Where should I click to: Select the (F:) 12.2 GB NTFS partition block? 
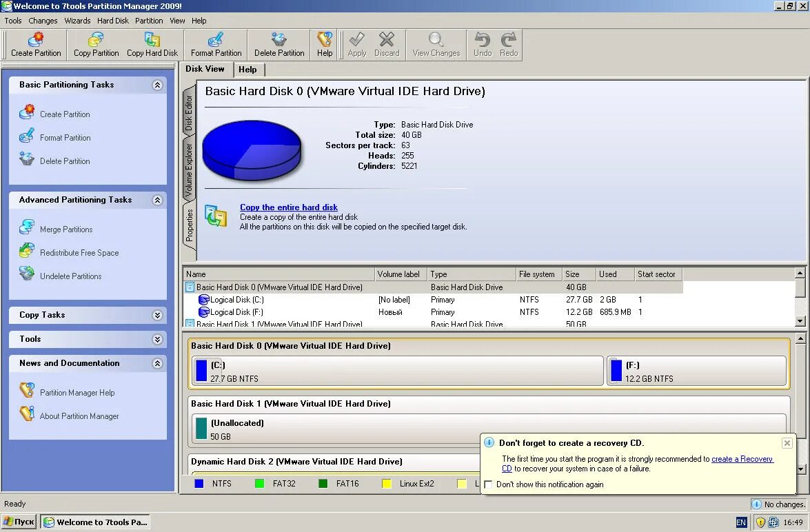(697, 371)
